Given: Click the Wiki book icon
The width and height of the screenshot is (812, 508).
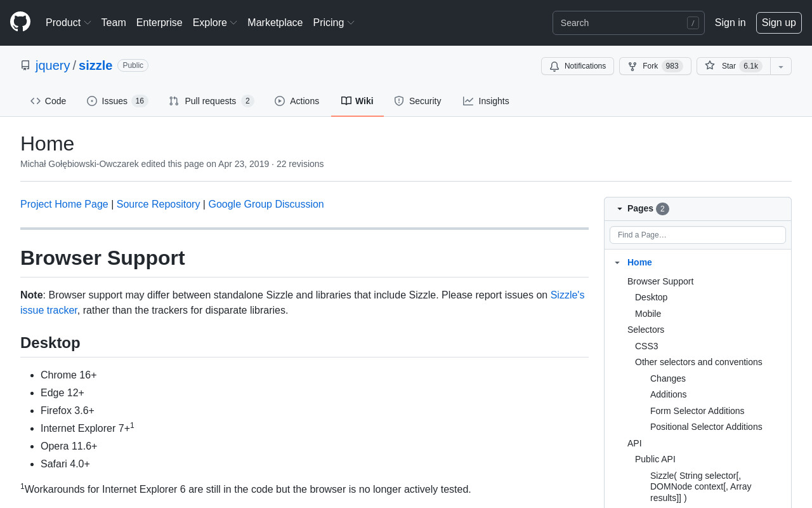Looking at the screenshot, I should coord(346,101).
